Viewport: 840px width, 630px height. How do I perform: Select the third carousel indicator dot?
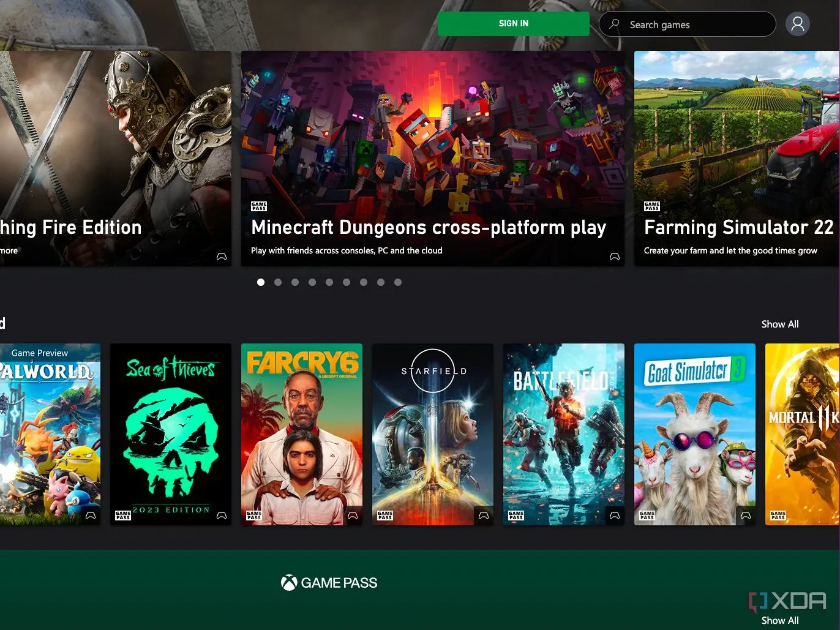294,282
